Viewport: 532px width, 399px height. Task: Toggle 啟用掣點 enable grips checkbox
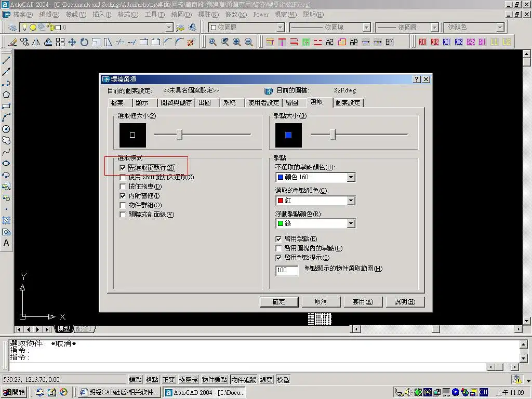coord(278,239)
